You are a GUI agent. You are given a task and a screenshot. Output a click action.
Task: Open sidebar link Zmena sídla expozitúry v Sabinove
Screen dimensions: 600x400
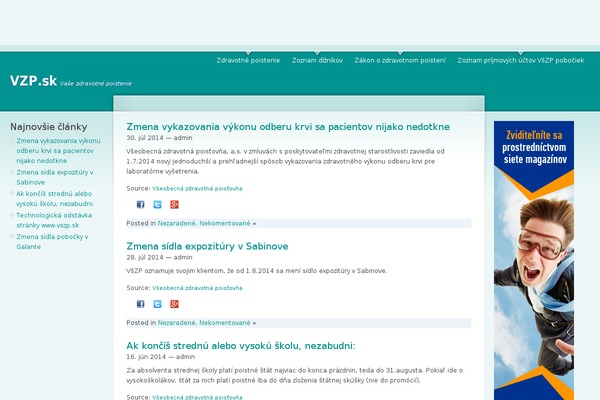pyautogui.click(x=55, y=177)
